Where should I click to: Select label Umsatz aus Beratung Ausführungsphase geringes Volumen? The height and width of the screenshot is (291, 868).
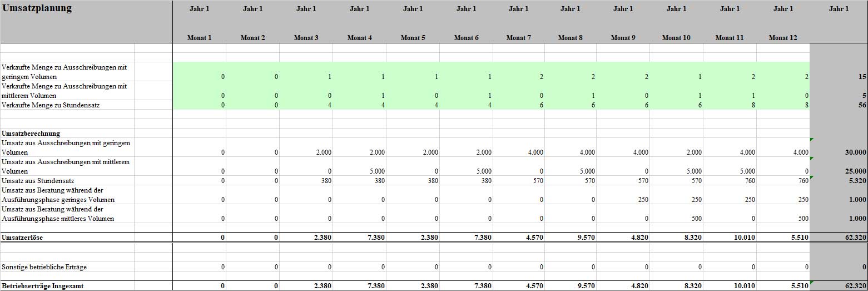pyautogui.click(x=58, y=195)
